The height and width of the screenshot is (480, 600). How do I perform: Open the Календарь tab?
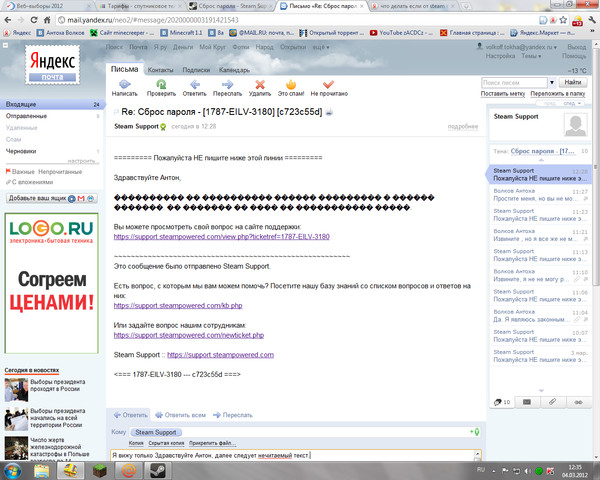click(234, 70)
